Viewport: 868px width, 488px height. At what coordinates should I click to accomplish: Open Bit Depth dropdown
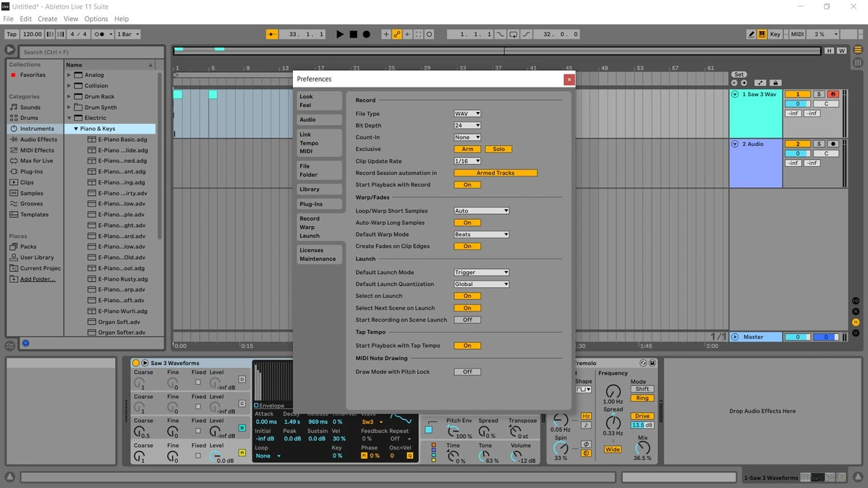(x=467, y=126)
